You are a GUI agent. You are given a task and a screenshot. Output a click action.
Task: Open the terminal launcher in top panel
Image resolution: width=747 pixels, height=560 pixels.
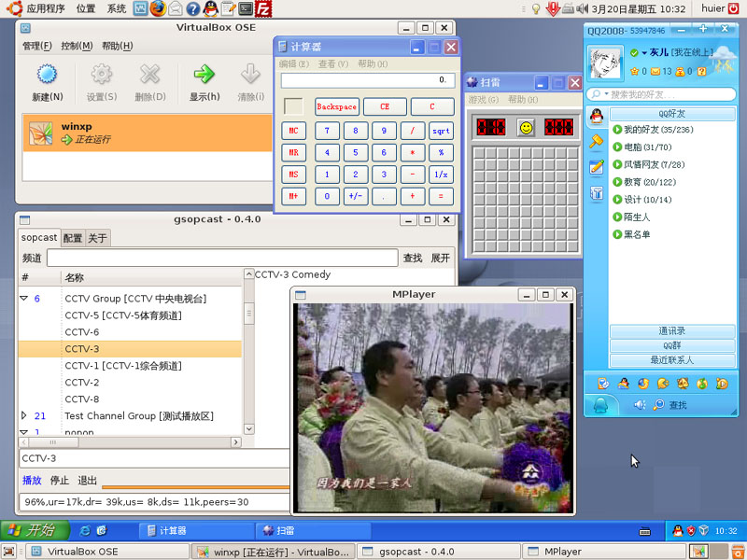pos(246,8)
